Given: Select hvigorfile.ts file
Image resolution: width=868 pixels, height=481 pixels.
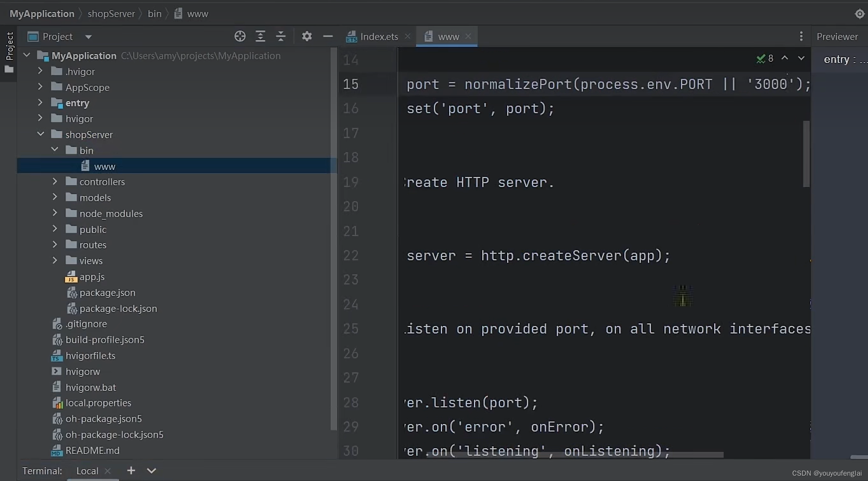Looking at the screenshot, I should (x=90, y=356).
